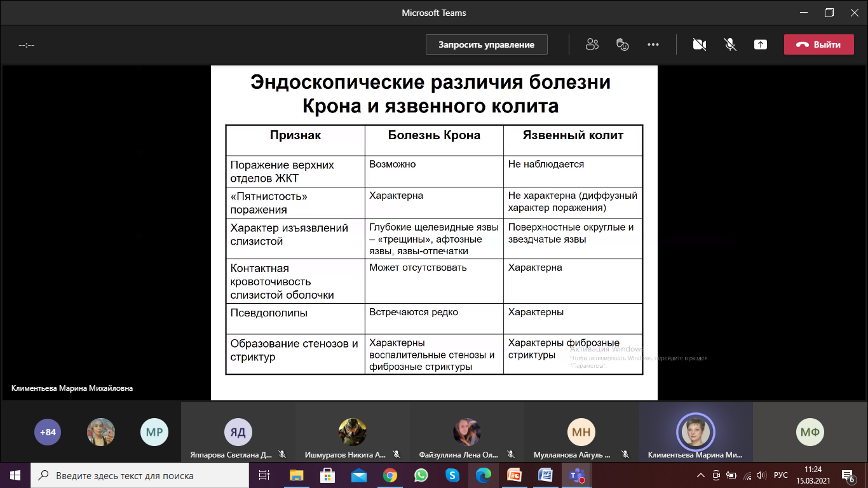Select Ишмуратов Никита participant tile
The height and width of the screenshot is (488, 868).
[353, 432]
